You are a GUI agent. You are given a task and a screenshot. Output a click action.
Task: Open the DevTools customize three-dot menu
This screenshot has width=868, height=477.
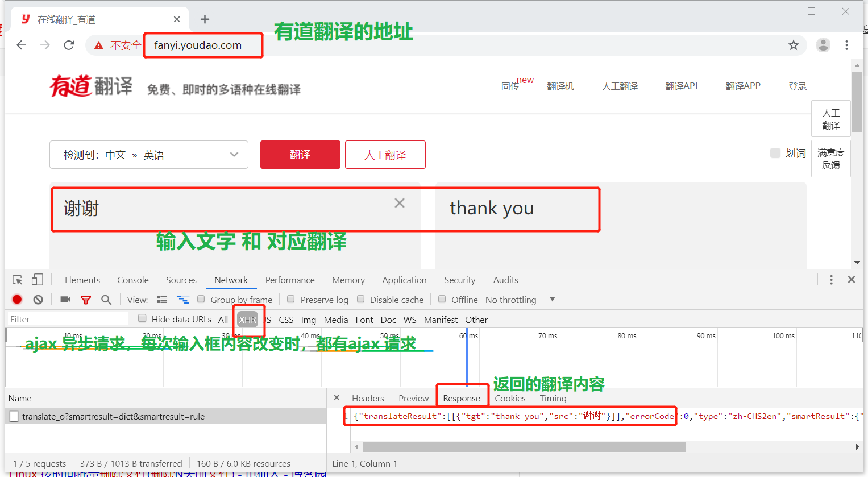click(831, 280)
